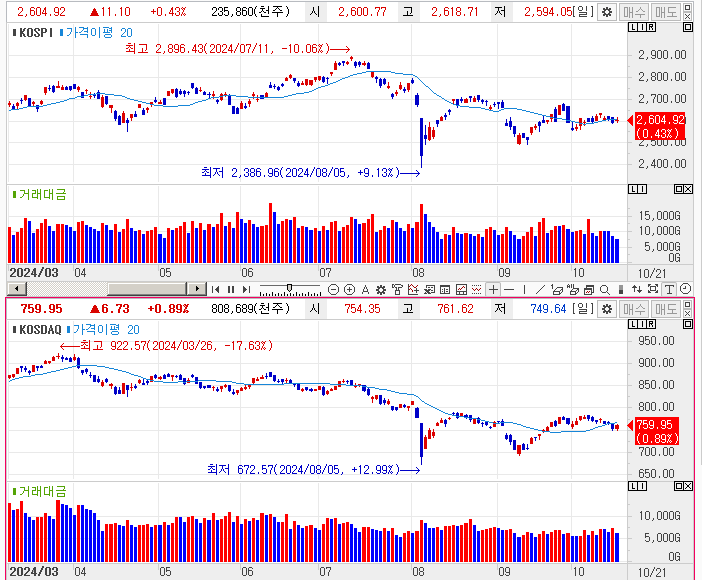Select the horizontal line drawing tool
Image resolution: width=702 pixels, height=580 pixels.
[509, 289]
